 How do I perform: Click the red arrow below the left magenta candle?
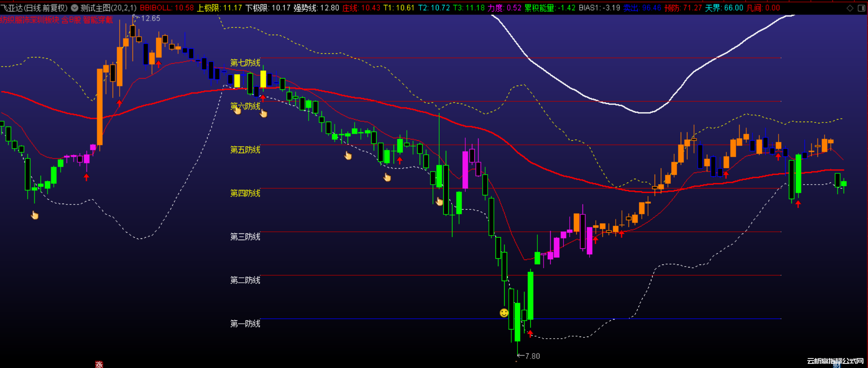tap(86, 177)
